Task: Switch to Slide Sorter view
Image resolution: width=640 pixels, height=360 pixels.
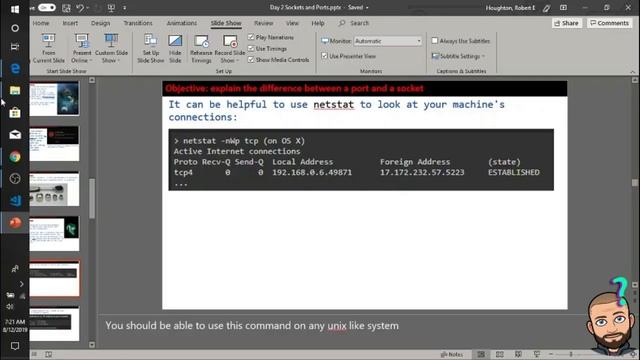Action: point(500,354)
